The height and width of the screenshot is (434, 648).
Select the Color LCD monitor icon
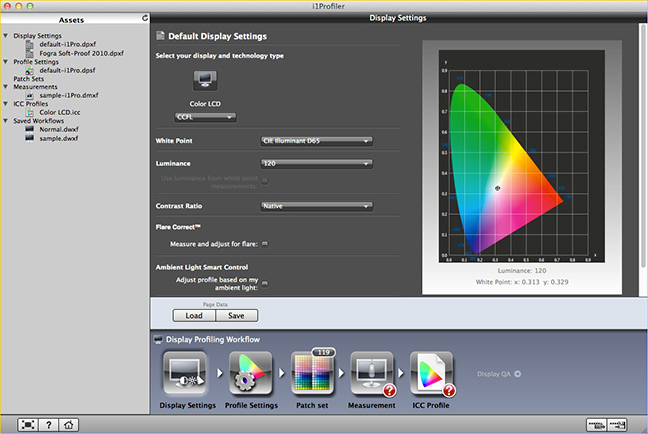pyautogui.click(x=205, y=80)
